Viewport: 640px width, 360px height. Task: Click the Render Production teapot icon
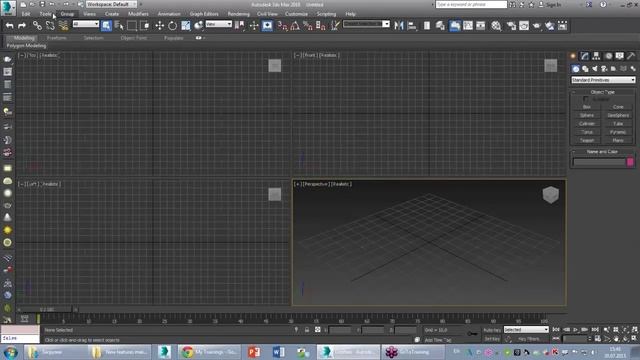click(x=537, y=26)
